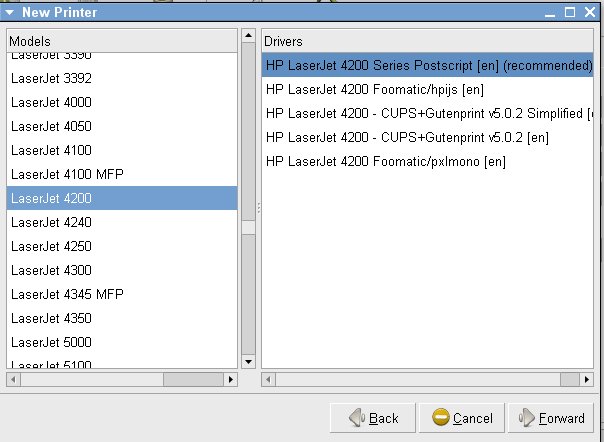Minimize the New Printer window

550,13
